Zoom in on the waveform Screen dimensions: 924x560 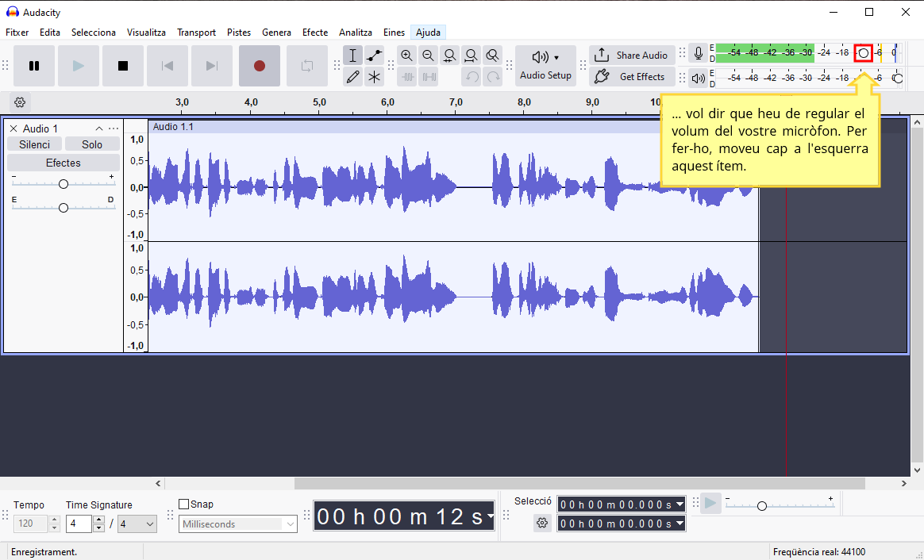pyautogui.click(x=406, y=56)
